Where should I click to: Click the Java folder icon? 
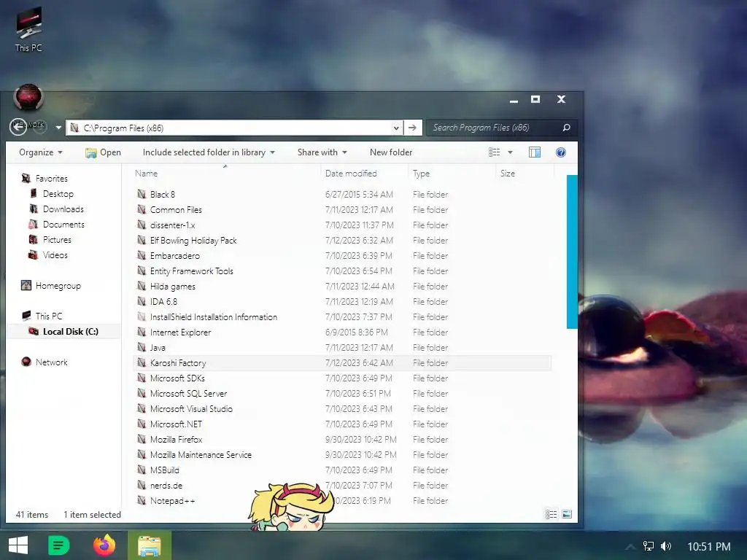(x=142, y=347)
